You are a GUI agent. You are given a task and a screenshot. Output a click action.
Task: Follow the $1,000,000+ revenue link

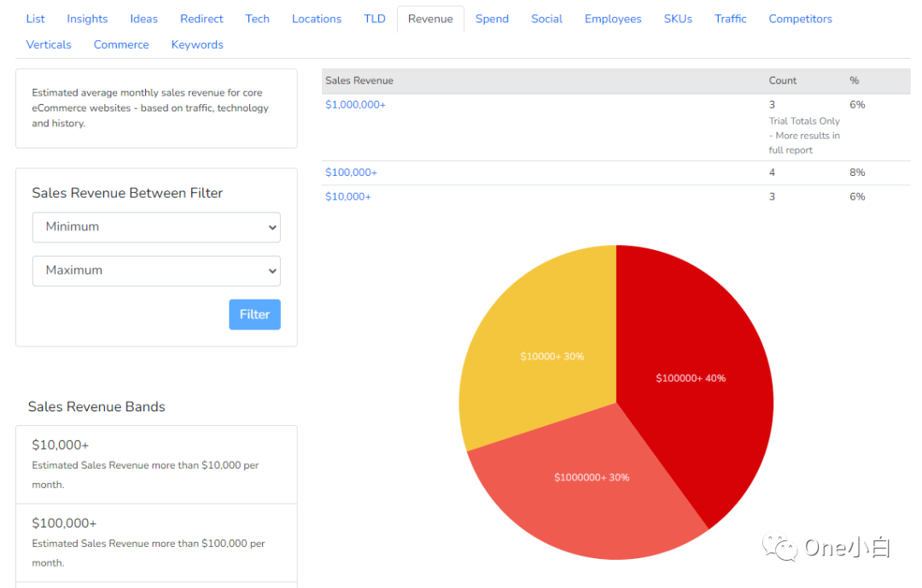point(355,104)
